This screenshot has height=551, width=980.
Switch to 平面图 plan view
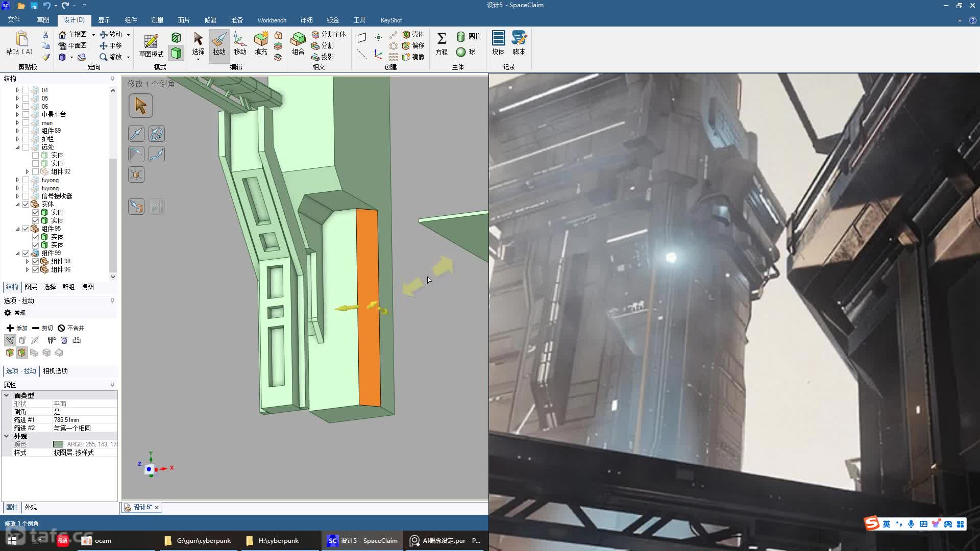pyautogui.click(x=72, y=45)
